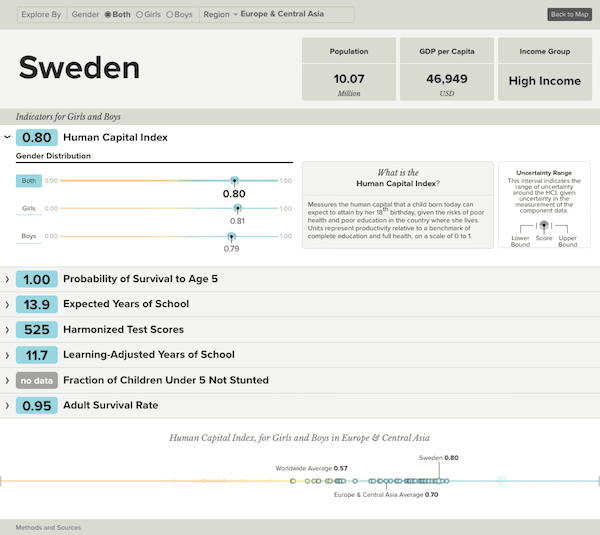Image resolution: width=600 pixels, height=535 pixels.
Task: Click the Both score marker at 0.80
Action: point(235,181)
